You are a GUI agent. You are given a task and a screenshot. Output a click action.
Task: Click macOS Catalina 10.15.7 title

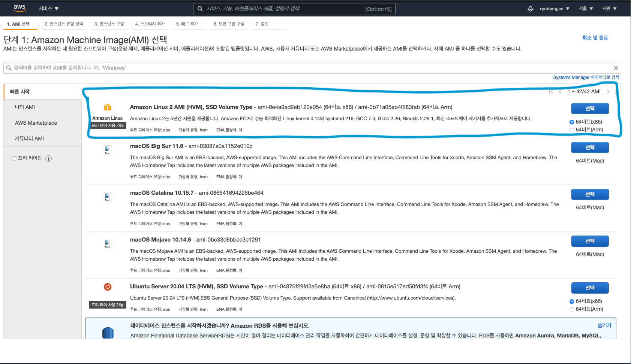(x=162, y=193)
